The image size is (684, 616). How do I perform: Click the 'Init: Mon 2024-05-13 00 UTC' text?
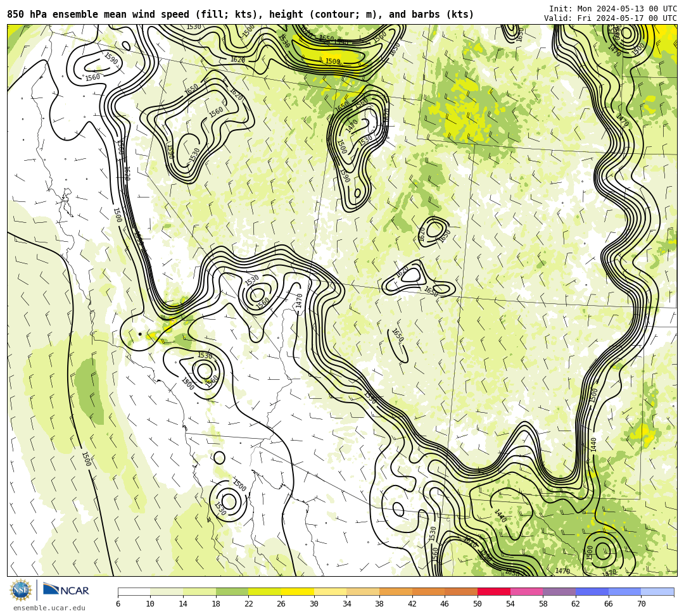613,9
